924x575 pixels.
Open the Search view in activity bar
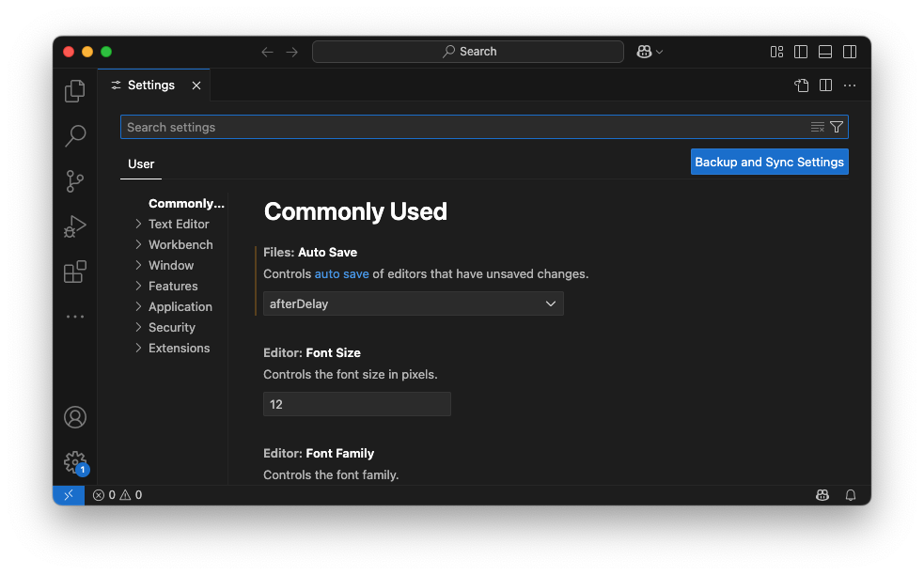point(75,136)
